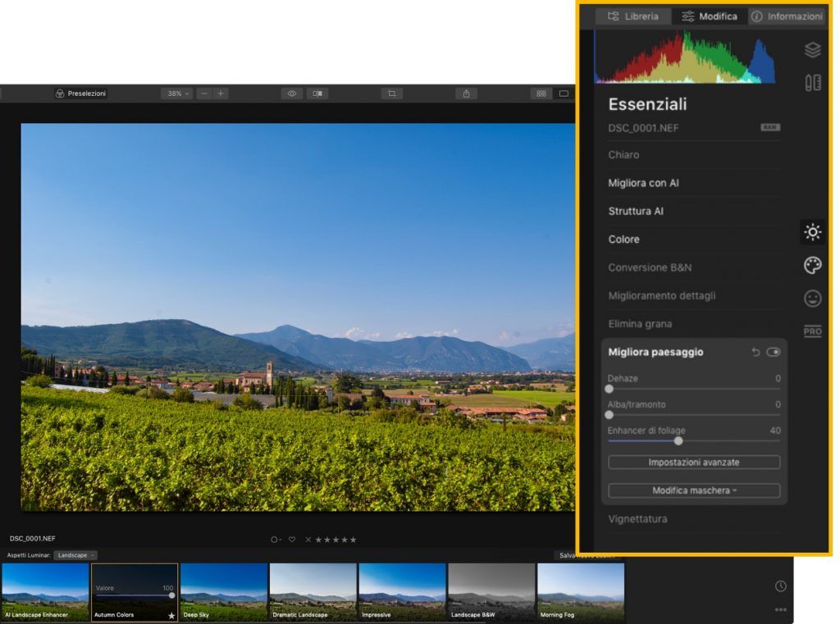Open the Layers panel icon
Viewport: 840px width, 624px height.
click(812, 50)
